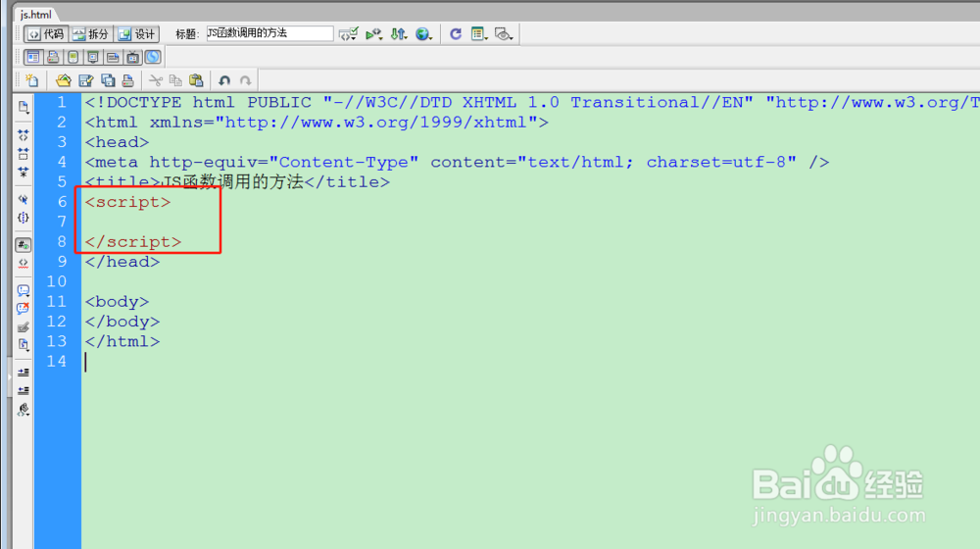Switch to Split view (拆分)

pos(90,33)
